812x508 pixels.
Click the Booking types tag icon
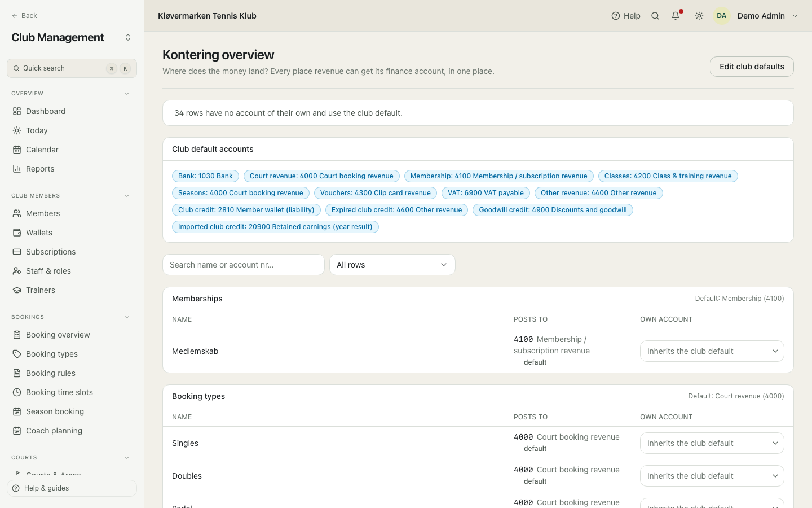pyautogui.click(x=17, y=354)
